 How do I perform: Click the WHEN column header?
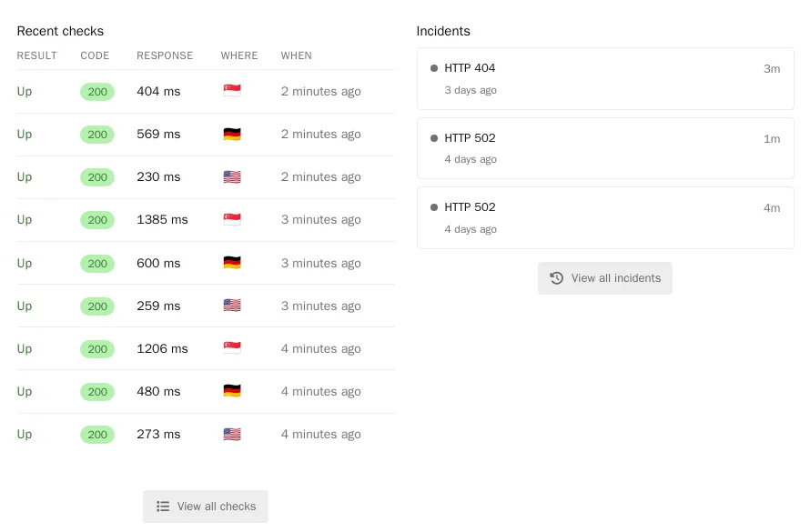point(296,55)
